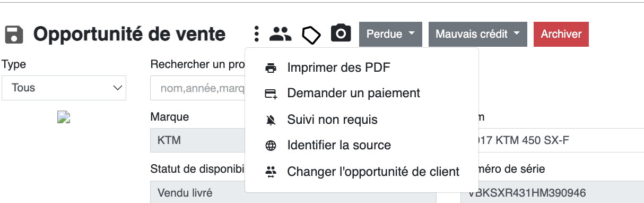
Task: Click the change-client people icon
Action: click(x=271, y=172)
